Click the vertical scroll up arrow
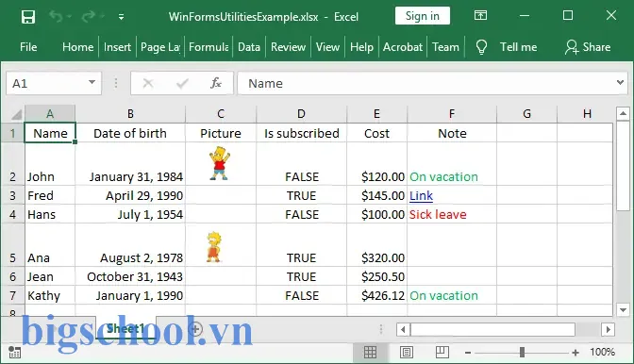This screenshot has width=634, height=364. (x=623, y=113)
